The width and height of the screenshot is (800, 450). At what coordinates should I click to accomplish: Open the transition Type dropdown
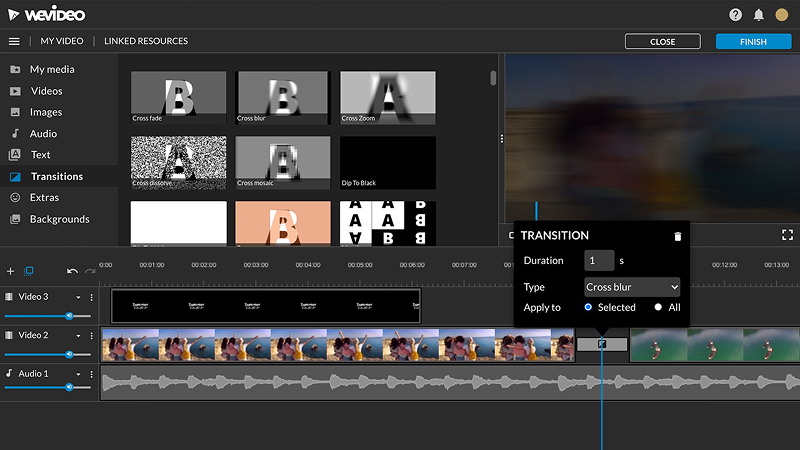632,287
